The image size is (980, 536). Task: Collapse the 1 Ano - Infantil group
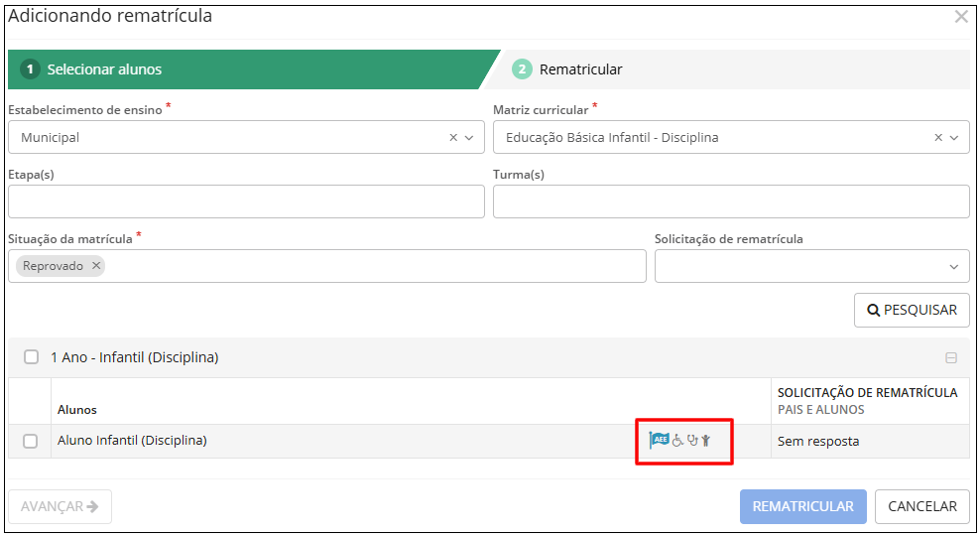click(951, 358)
